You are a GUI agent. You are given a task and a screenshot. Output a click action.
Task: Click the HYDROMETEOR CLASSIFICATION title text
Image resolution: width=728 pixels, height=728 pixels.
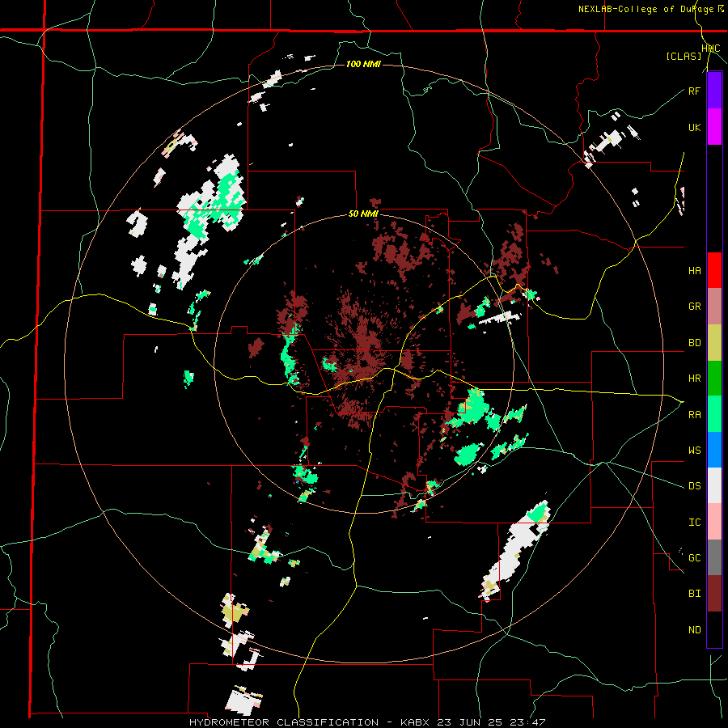284,722
